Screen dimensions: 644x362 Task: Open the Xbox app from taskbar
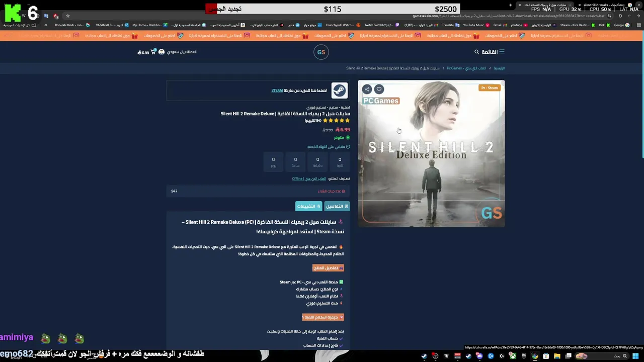click(512, 356)
